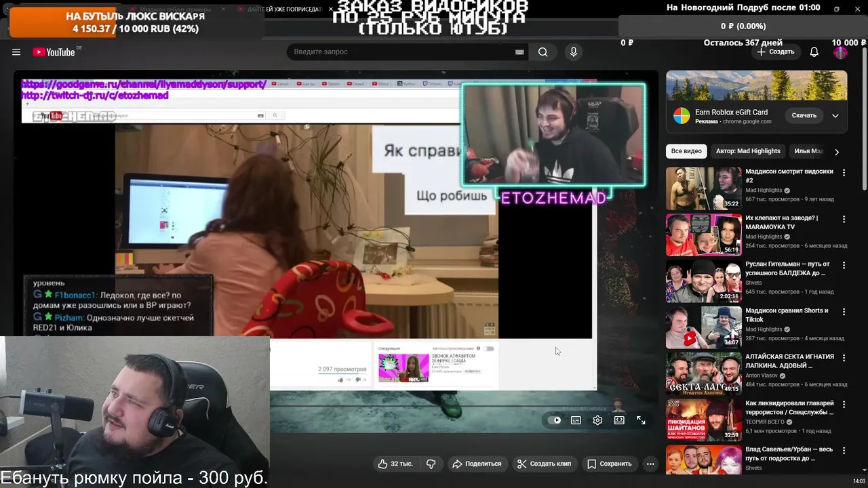Open the 'Earn Roblox eGift Card' ad title
Viewport: 868px width, 488px height.
tap(731, 112)
